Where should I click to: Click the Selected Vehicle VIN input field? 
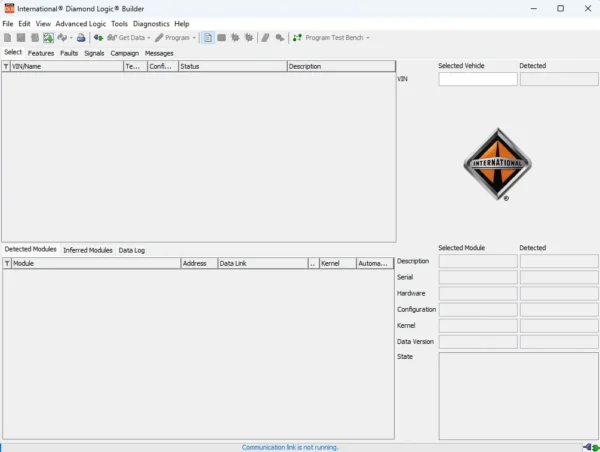[x=478, y=79]
